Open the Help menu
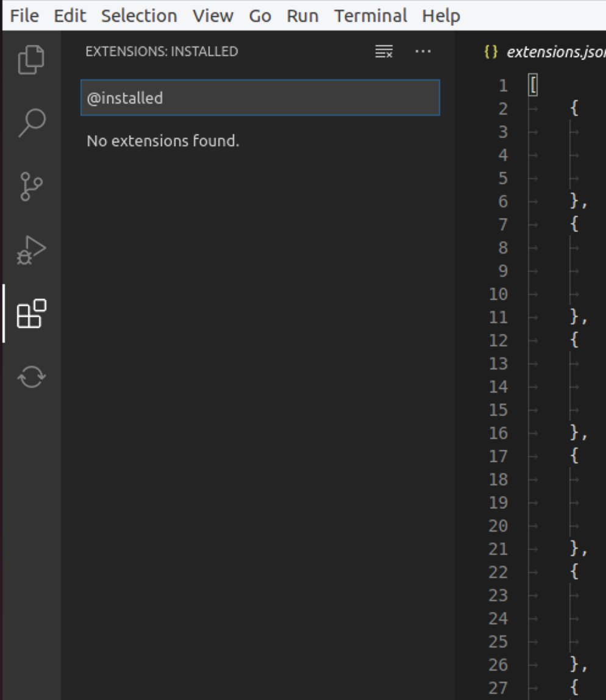This screenshot has height=700, width=606. pos(441,16)
